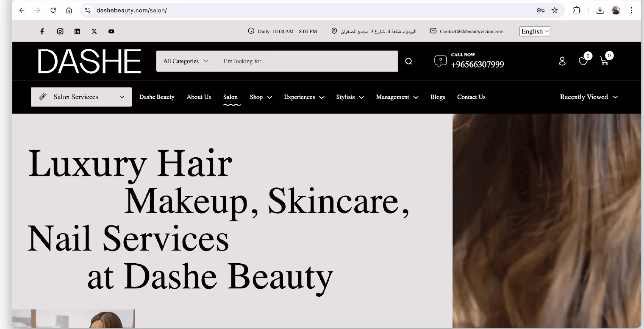This screenshot has width=644, height=329.
Task: Reload the page with the refresh icon
Action: (x=53, y=10)
